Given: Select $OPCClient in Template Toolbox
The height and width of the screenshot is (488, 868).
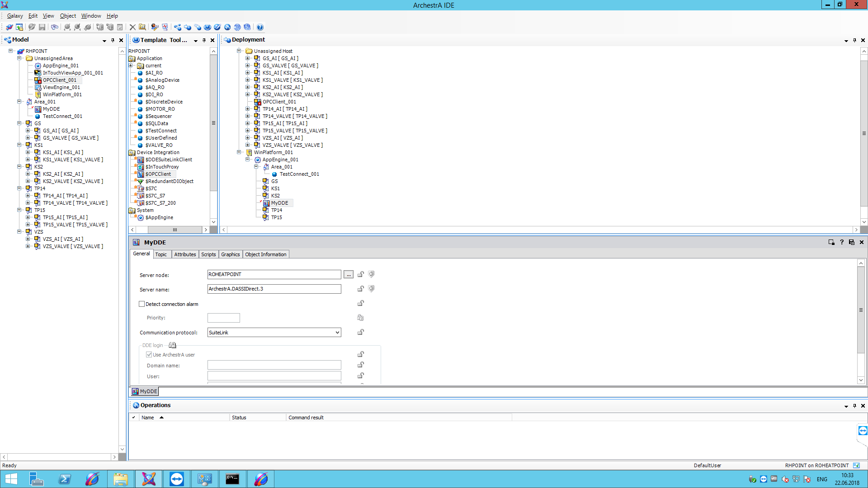Looking at the screenshot, I should coord(158,174).
